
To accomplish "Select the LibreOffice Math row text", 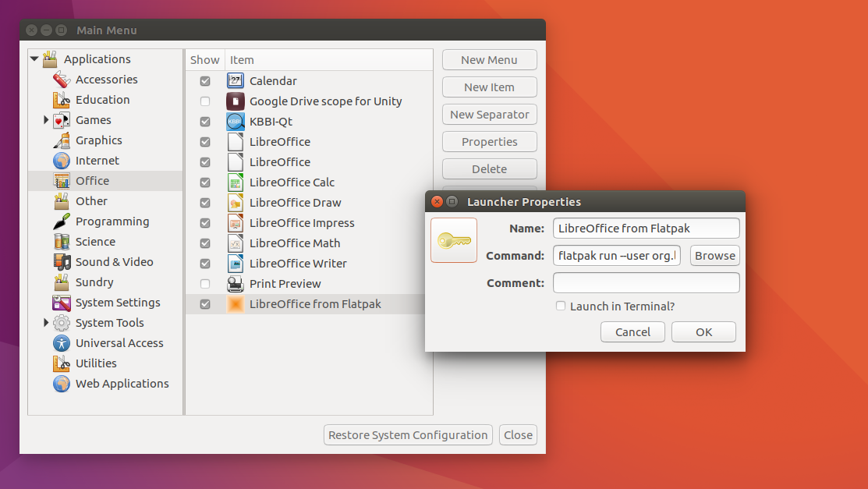I will pos(295,243).
